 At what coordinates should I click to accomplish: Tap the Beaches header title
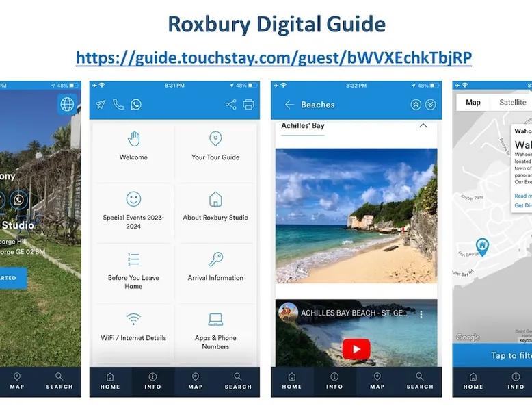[318, 105]
